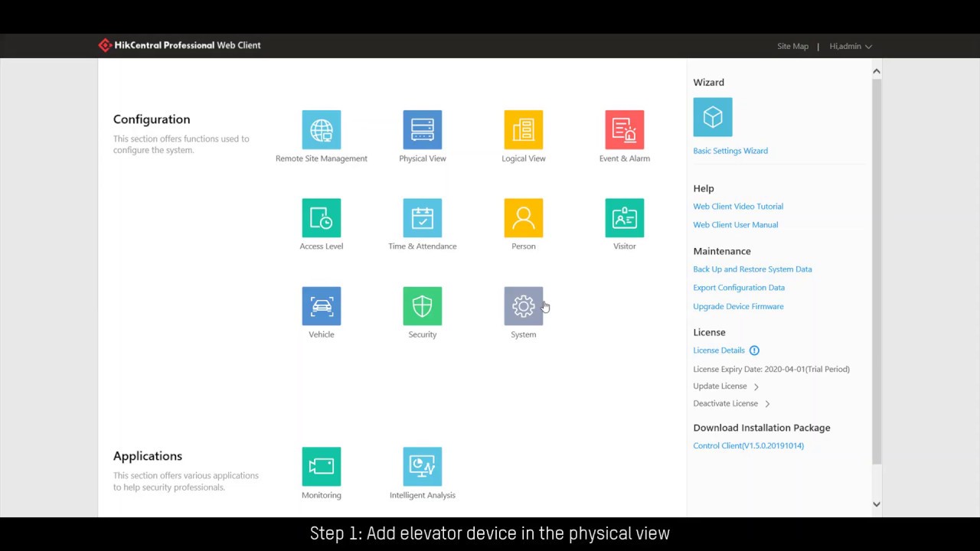980x551 pixels.
Task: Download Control Client(V1.5.0.20191014) package
Action: [748, 446]
